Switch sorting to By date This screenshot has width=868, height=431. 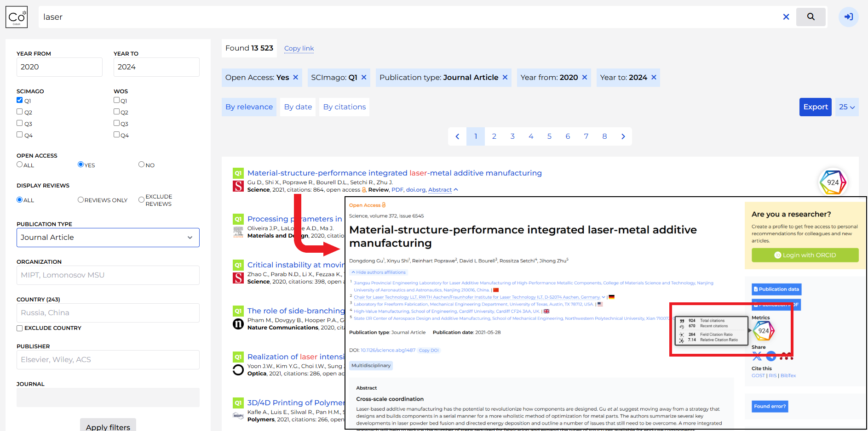298,107
